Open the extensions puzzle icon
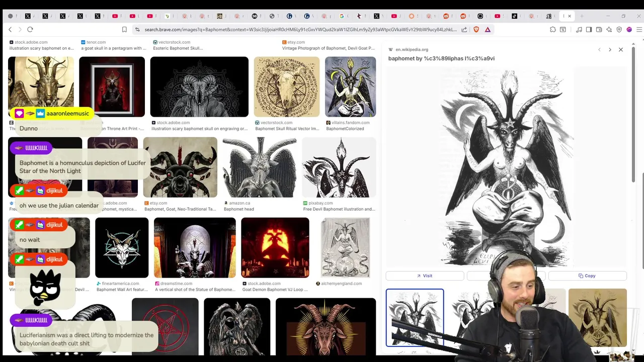Image resolution: width=644 pixels, height=362 pixels. (x=553, y=30)
